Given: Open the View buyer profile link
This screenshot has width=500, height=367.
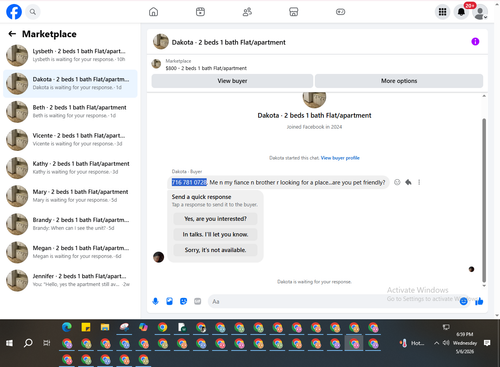Looking at the screenshot, I should click(340, 158).
